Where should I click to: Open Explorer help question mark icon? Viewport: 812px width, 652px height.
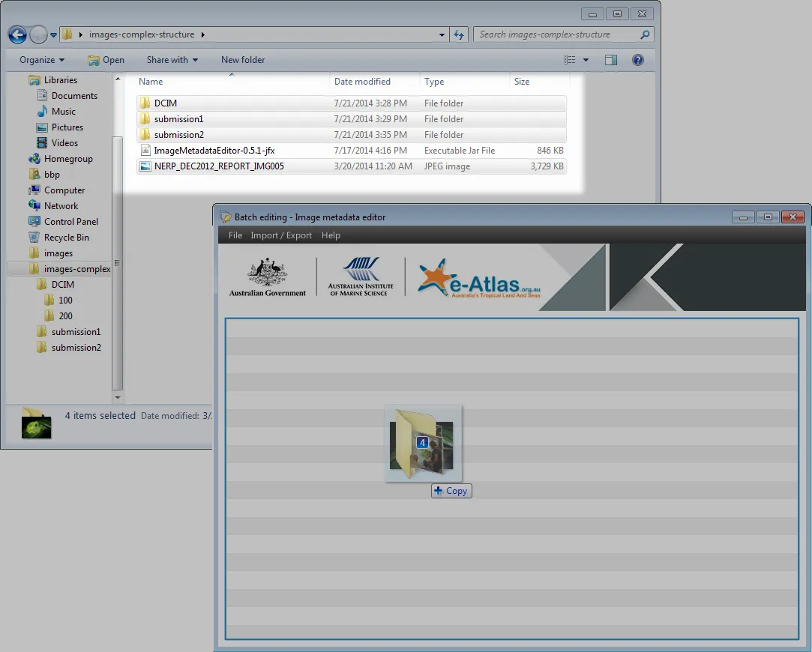click(x=638, y=60)
